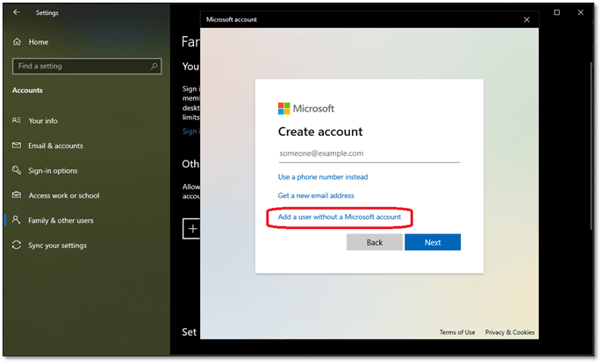602x364 pixels.
Task: Click the Your info icon
Action: pyautogui.click(x=17, y=120)
